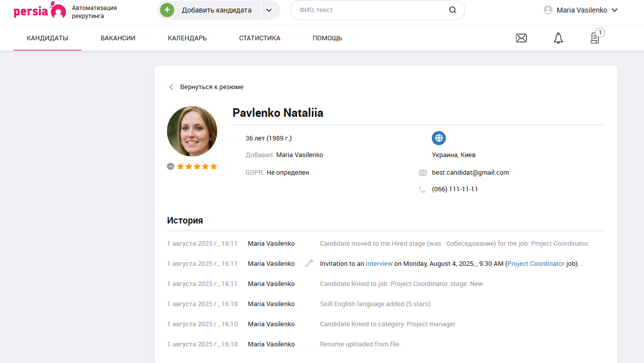
Task: Click the phone icon beside number
Action: (x=422, y=189)
